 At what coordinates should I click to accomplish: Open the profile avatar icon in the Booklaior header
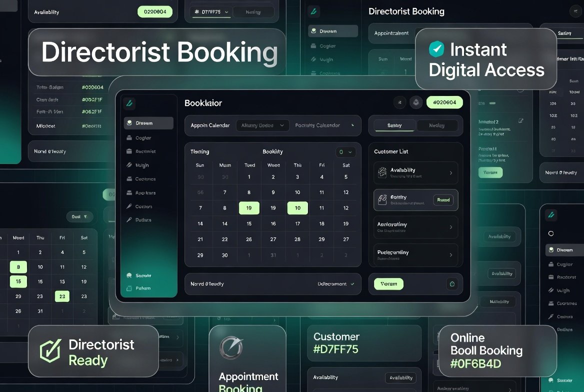click(x=415, y=102)
